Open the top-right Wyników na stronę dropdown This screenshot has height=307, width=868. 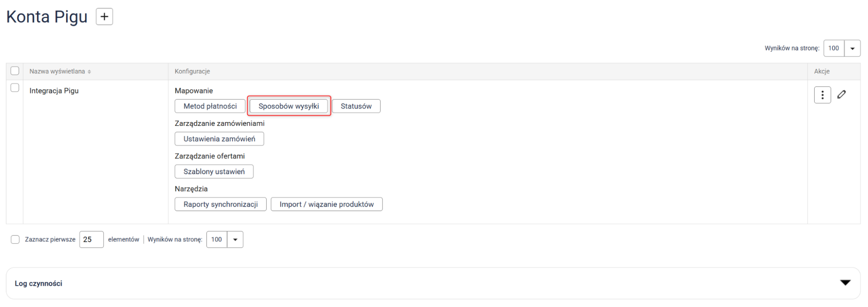click(x=852, y=48)
